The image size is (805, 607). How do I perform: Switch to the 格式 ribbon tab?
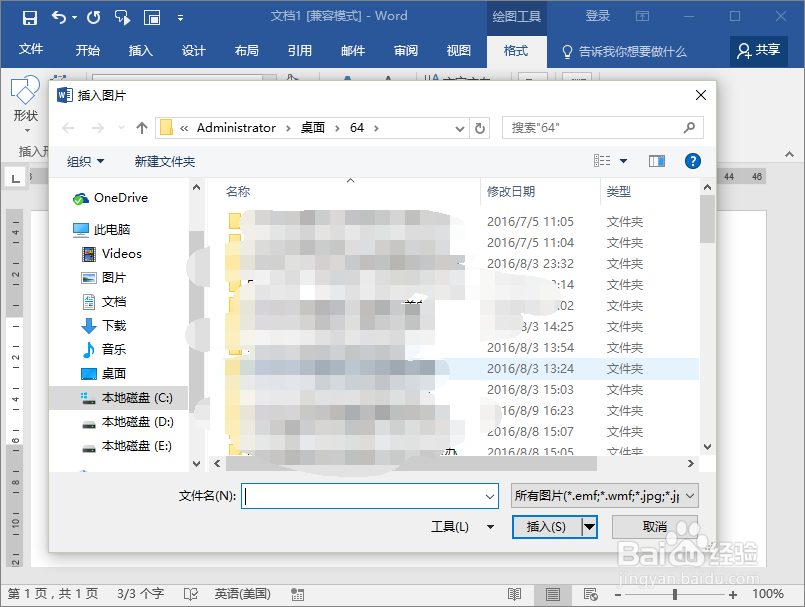tap(516, 50)
